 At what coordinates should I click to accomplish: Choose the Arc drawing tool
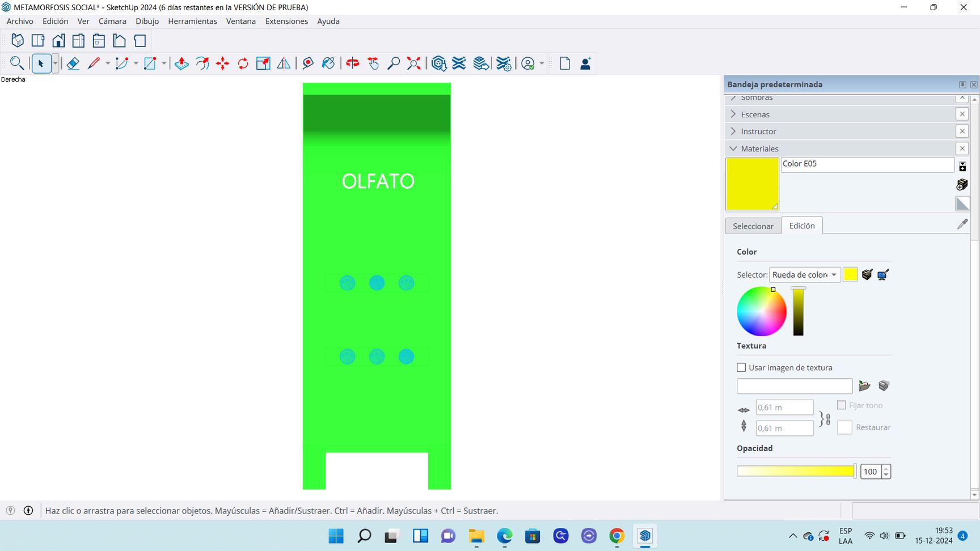coord(122,63)
